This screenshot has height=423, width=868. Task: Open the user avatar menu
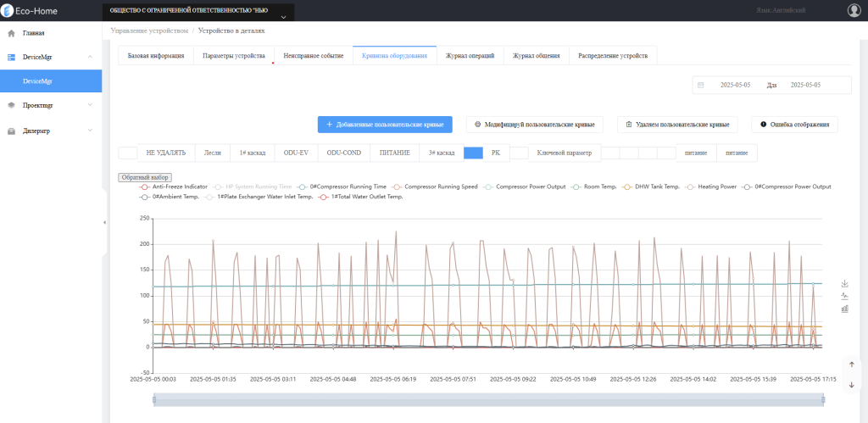click(854, 10)
